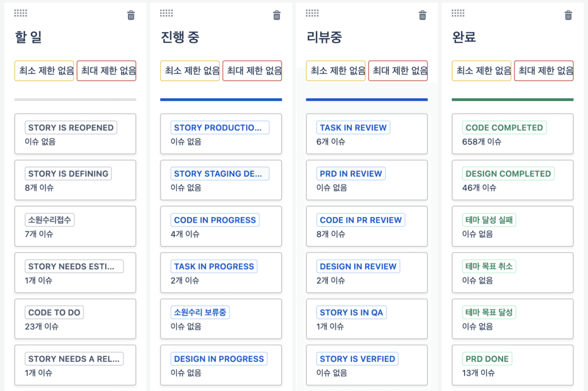Set 최대 제한 없음 limit in 진행 중
This screenshot has width=588, height=391.
click(x=253, y=71)
